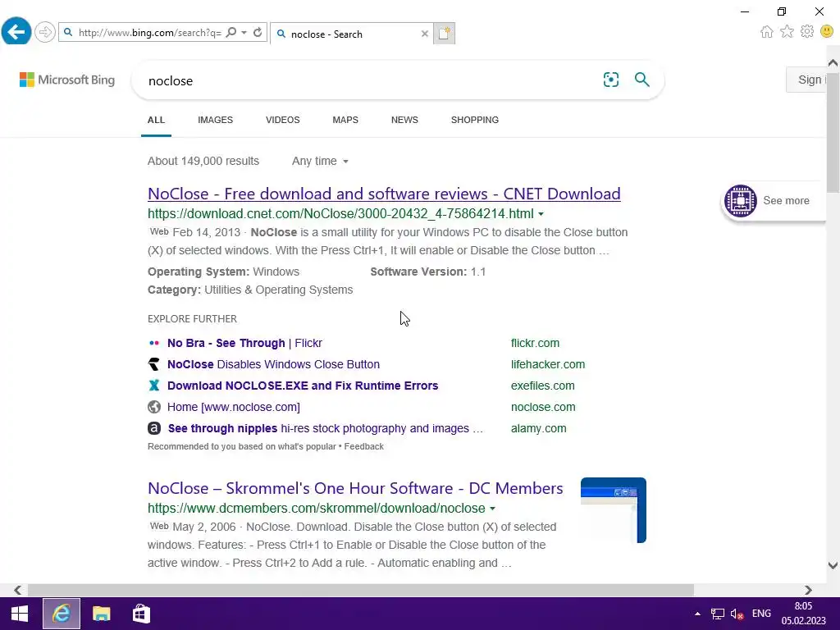
Task: Open the browser Tools gear icon
Action: tap(807, 32)
